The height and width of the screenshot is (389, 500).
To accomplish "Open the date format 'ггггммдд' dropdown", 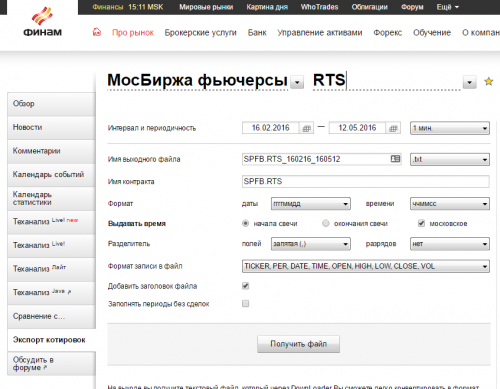I will [x=311, y=204].
